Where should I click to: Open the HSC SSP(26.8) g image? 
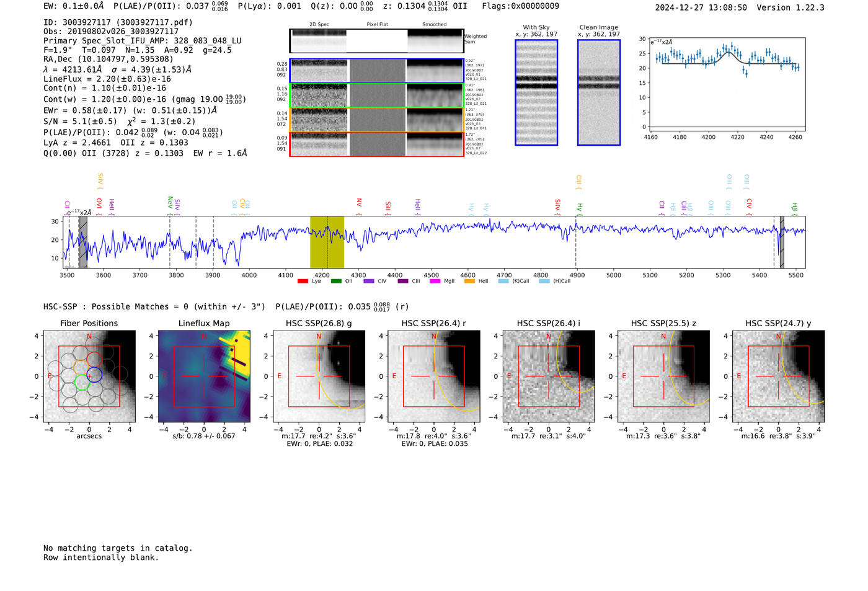(319, 376)
